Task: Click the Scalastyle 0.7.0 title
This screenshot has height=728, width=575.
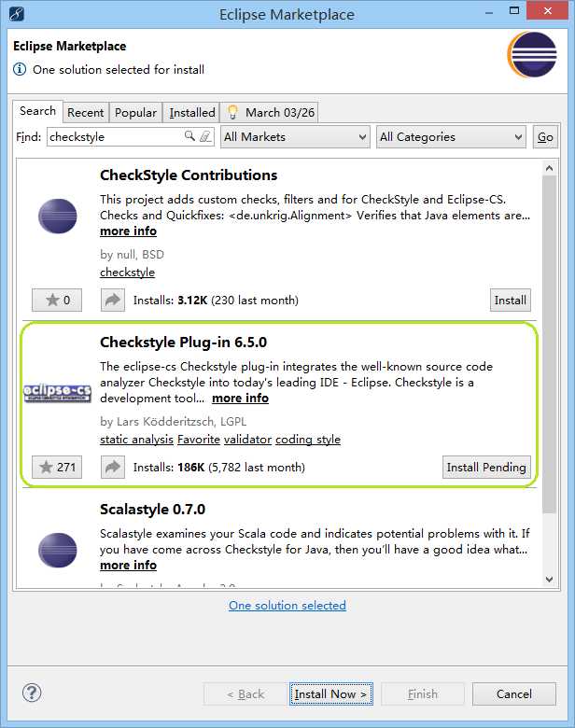Action: 152,510
